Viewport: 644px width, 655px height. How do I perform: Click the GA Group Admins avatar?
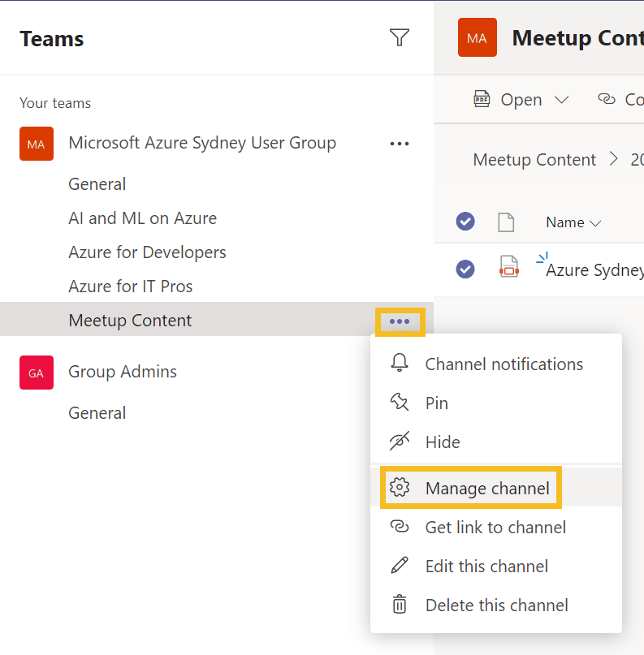click(37, 373)
